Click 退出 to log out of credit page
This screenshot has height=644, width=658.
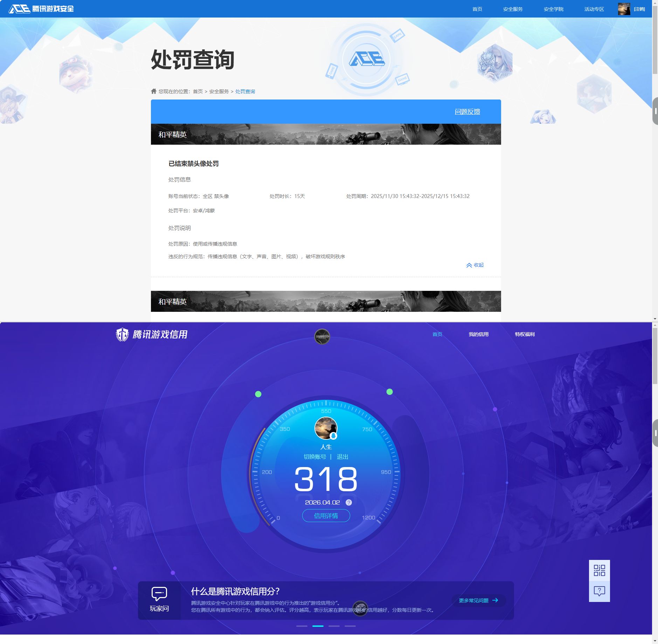coord(342,457)
